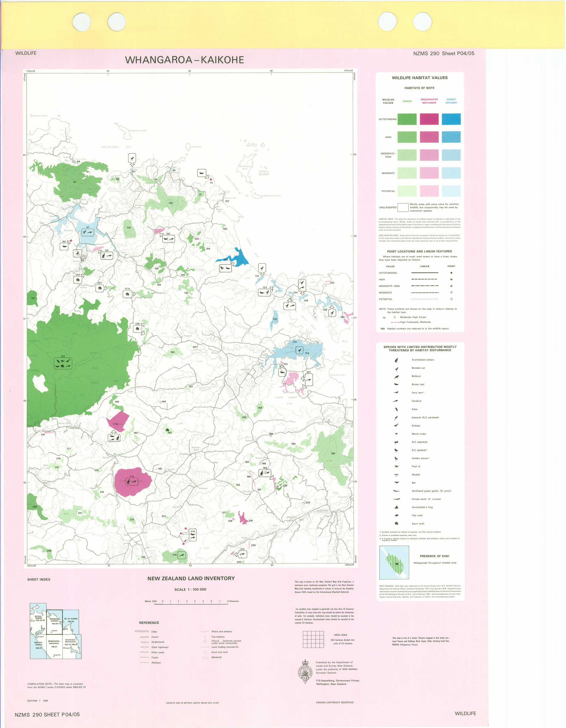
Task: Click the Whangaroa–Kaikohe map title
Action: [x=185, y=60]
